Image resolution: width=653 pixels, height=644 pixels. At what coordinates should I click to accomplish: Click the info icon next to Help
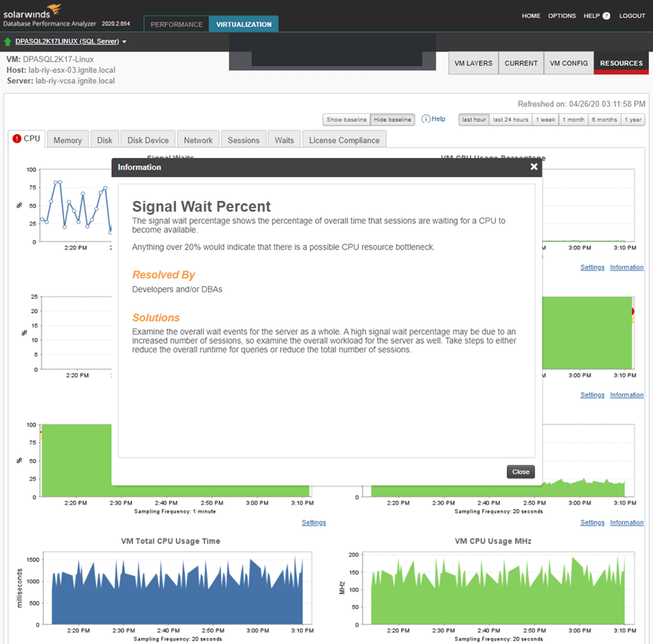click(426, 119)
